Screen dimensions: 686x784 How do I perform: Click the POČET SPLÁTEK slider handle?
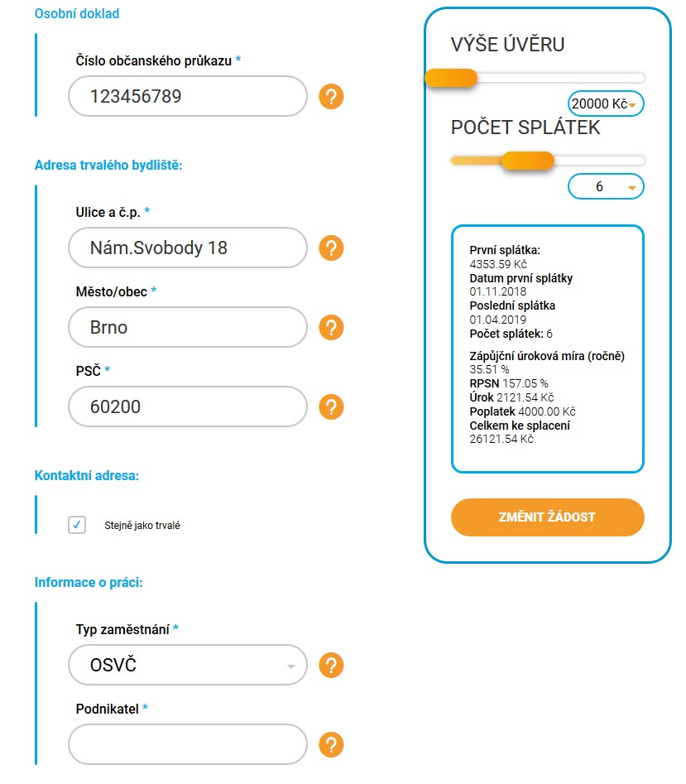528,161
